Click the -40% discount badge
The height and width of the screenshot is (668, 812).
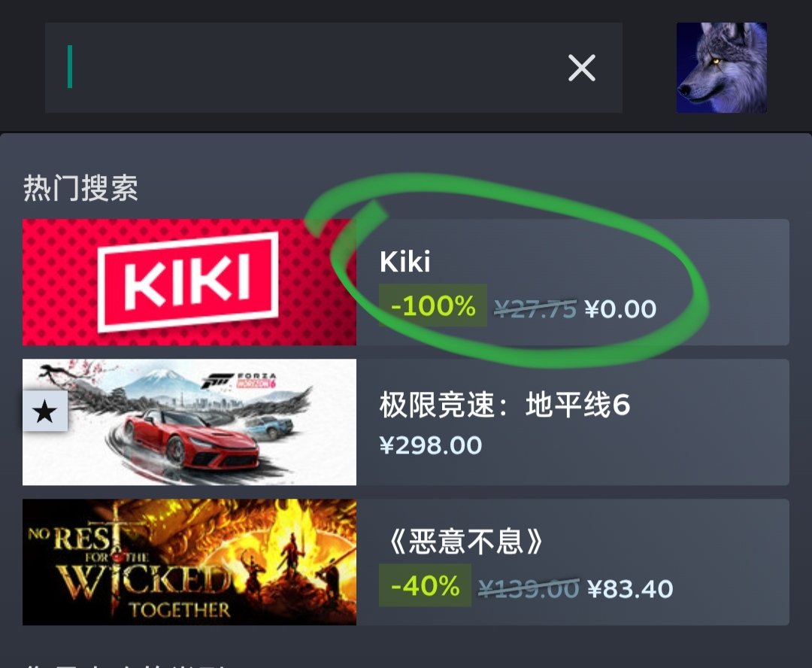click(425, 585)
